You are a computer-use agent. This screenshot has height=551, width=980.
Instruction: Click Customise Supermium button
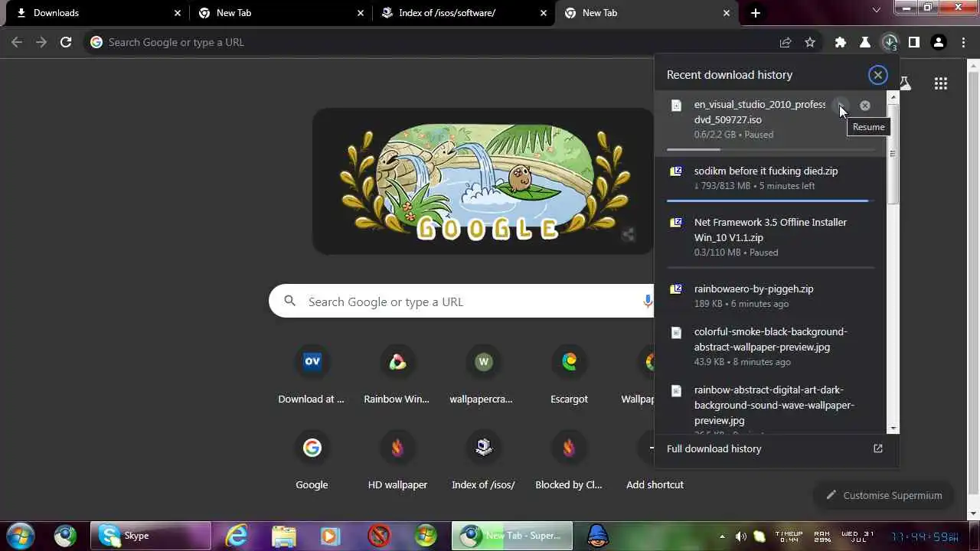click(884, 495)
